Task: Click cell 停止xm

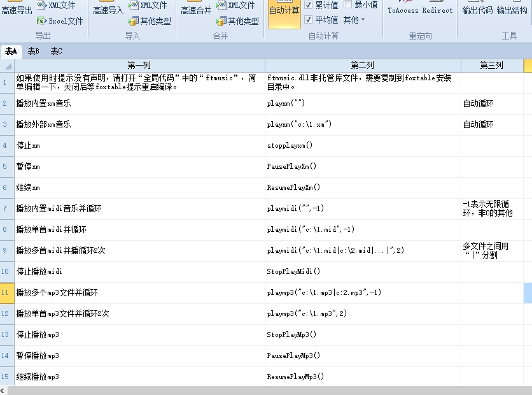Action: point(139,146)
